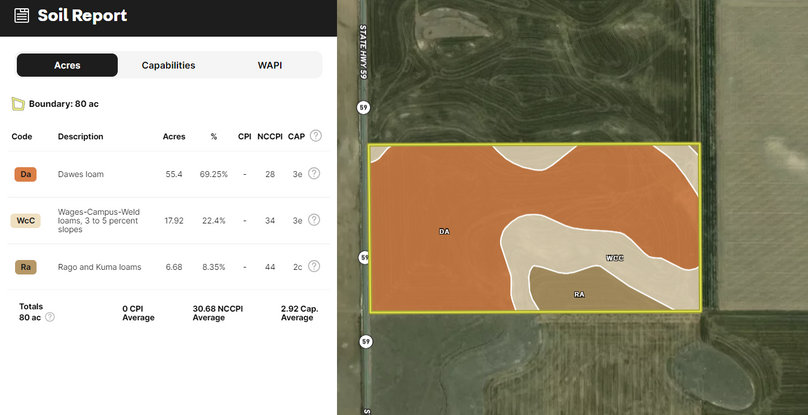Click the DA label on the map

[445, 231]
